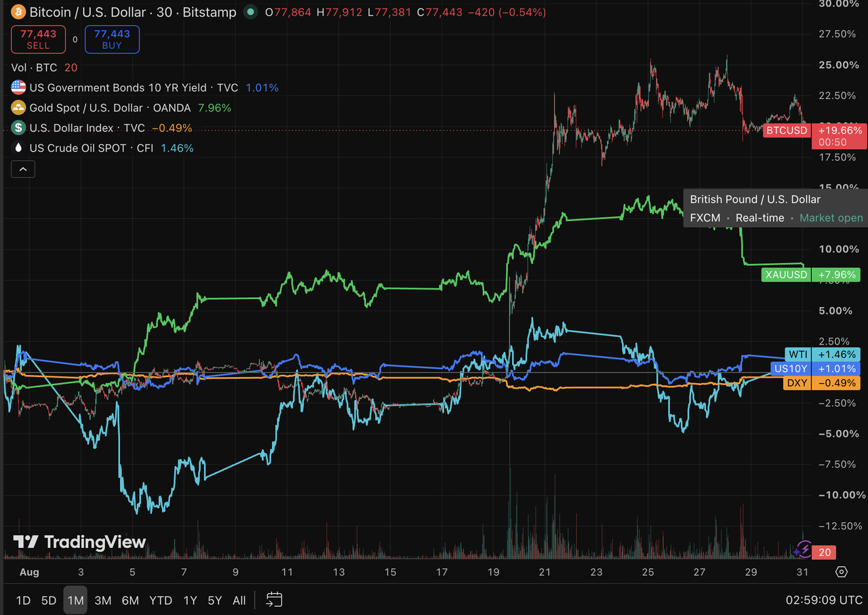Click the gold bars icon beside Gold Spot
This screenshot has width=868, height=615.
[x=18, y=108]
